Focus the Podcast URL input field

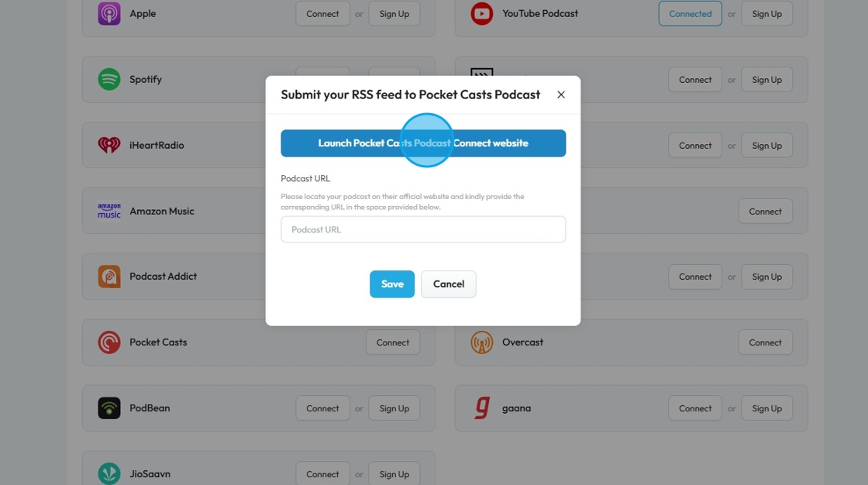click(423, 229)
